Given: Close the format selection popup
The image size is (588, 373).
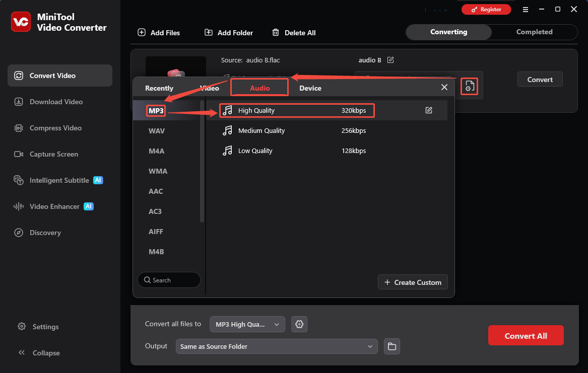Looking at the screenshot, I should (x=444, y=87).
